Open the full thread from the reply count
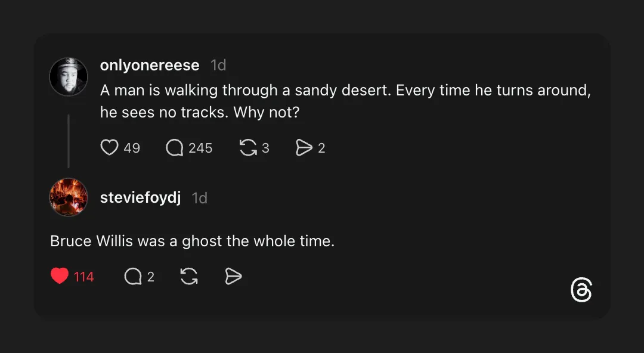Screen dimensions: 644x353 [202, 147]
